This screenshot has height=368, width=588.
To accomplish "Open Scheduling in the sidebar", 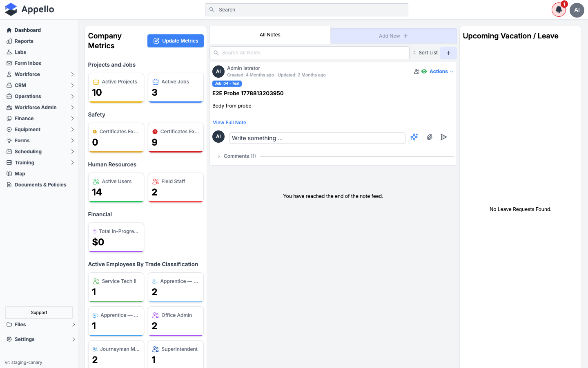I will [40, 152].
